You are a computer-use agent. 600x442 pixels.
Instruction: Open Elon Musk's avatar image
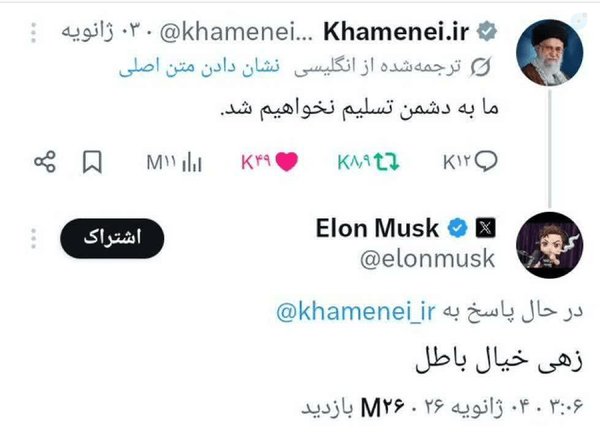[x=549, y=245]
